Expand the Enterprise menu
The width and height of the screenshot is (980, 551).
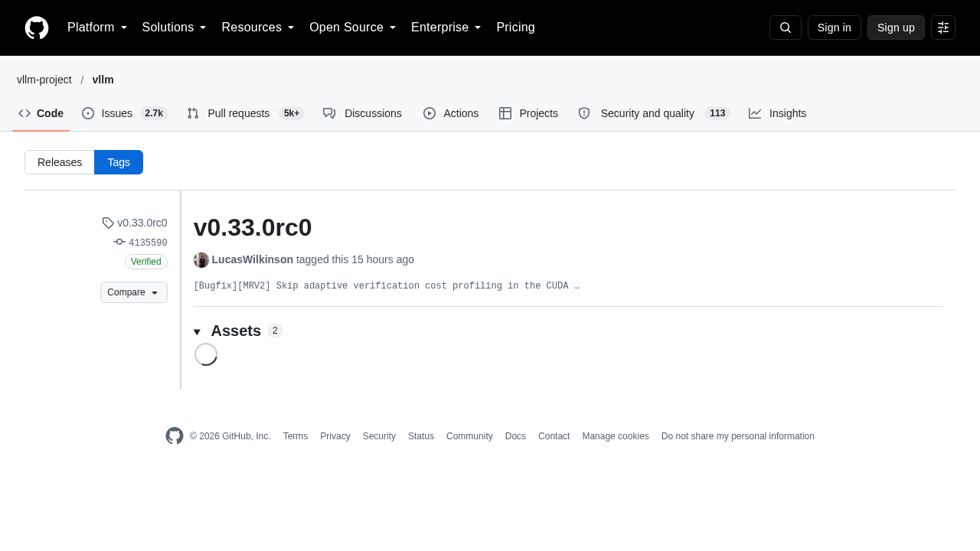pyautogui.click(x=446, y=28)
